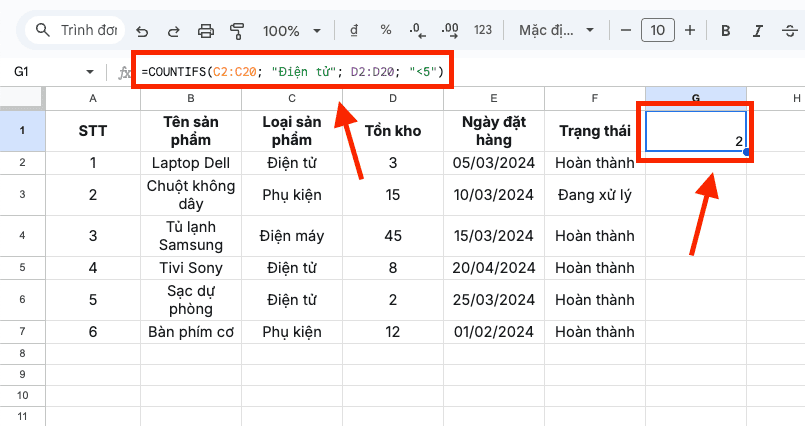The image size is (805, 426).
Task: Click the date 10/03/2024 cell
Action: click(x=493, y=195)
